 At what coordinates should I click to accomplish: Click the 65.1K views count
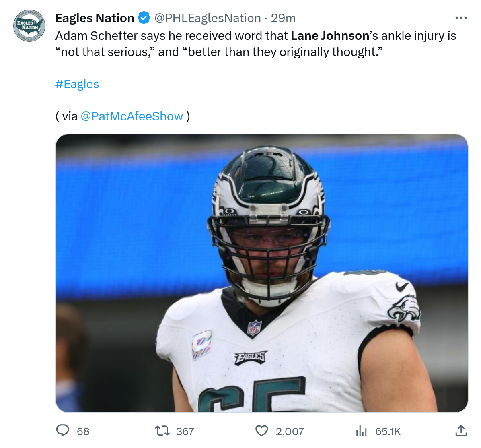point(388,431)
